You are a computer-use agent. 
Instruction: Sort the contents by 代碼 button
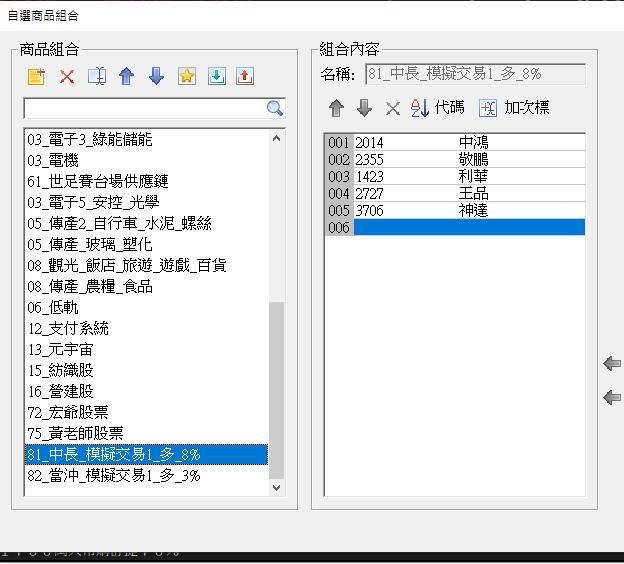[438, 108]
